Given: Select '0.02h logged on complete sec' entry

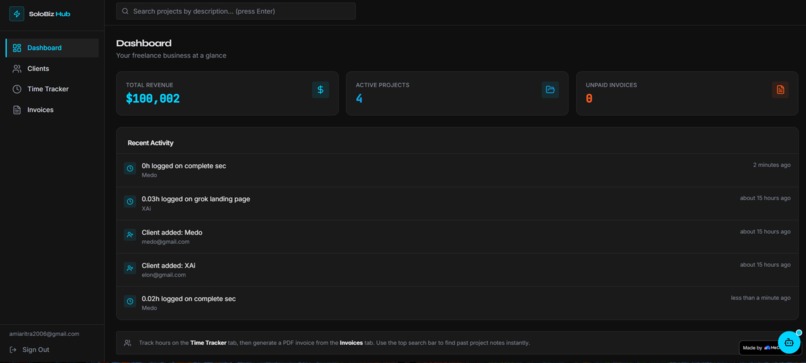Looking at the screenshot, I should (x=457, y=303).
